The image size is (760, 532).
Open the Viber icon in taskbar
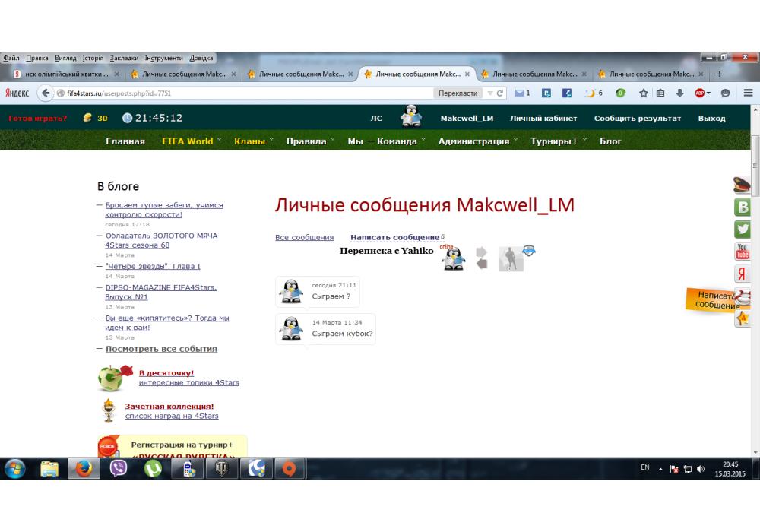[118, 469]
